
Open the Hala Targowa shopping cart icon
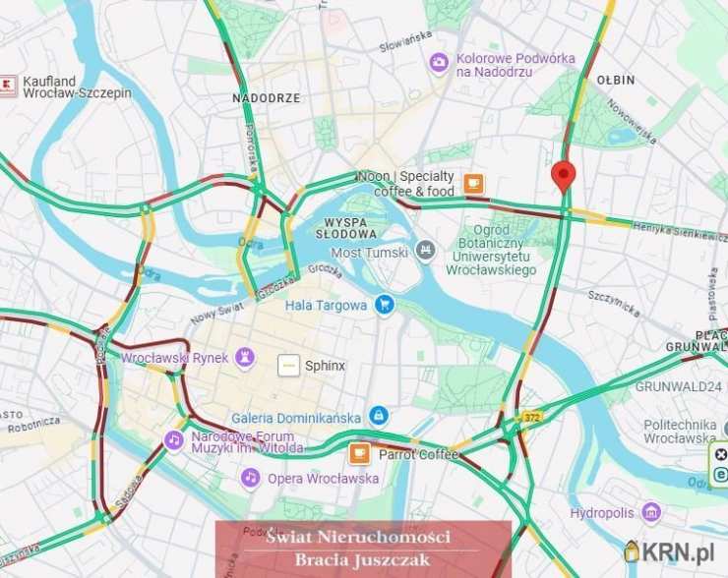click(x=385, y=305)
